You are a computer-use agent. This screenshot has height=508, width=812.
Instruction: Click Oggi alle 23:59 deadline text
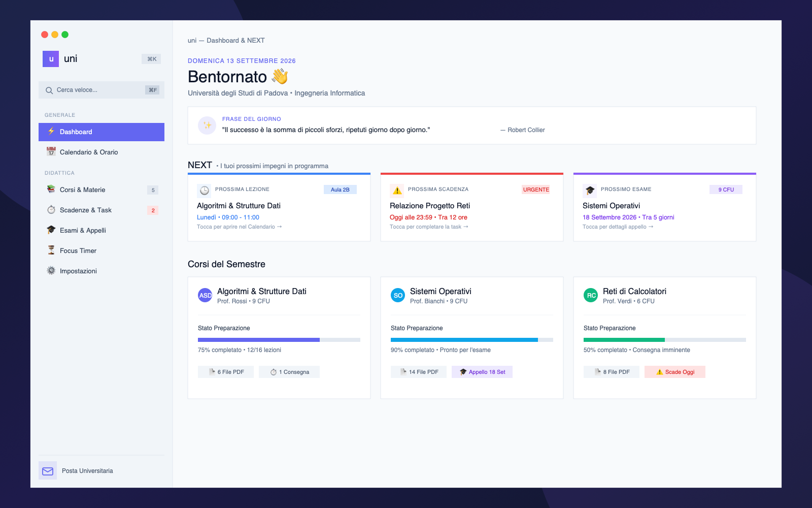click(428, 217)
